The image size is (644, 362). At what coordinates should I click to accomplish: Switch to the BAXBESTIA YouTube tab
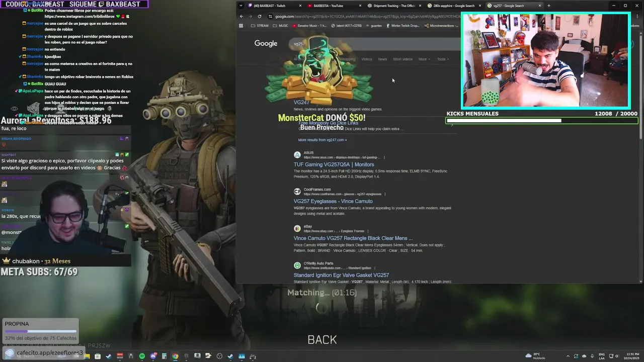click(332, 6)
